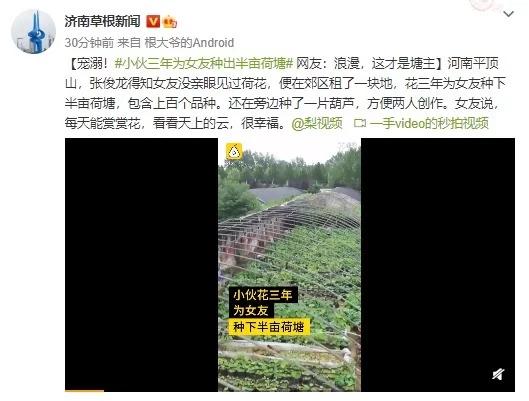529x401 pixels.
Task: Toggle the video mute speaker icon
Action: coord(498,374)
